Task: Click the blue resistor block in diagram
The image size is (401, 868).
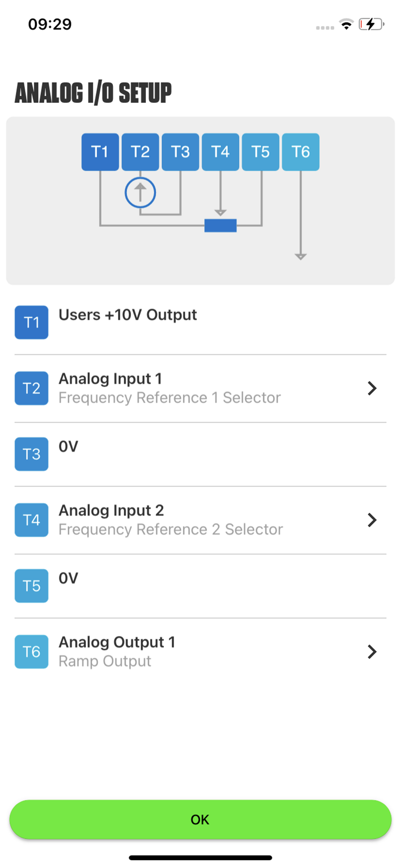Action: 220,226
